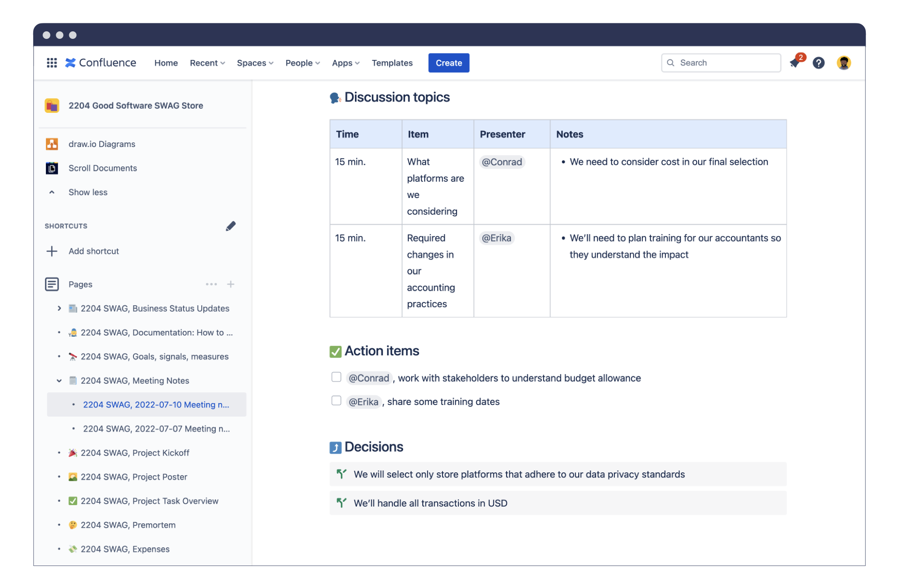
Task: Click the user avatar icon top right
Action: tap(844, 62)
